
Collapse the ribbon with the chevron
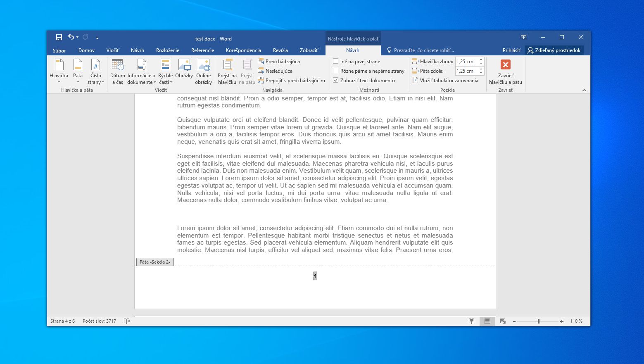584,90
